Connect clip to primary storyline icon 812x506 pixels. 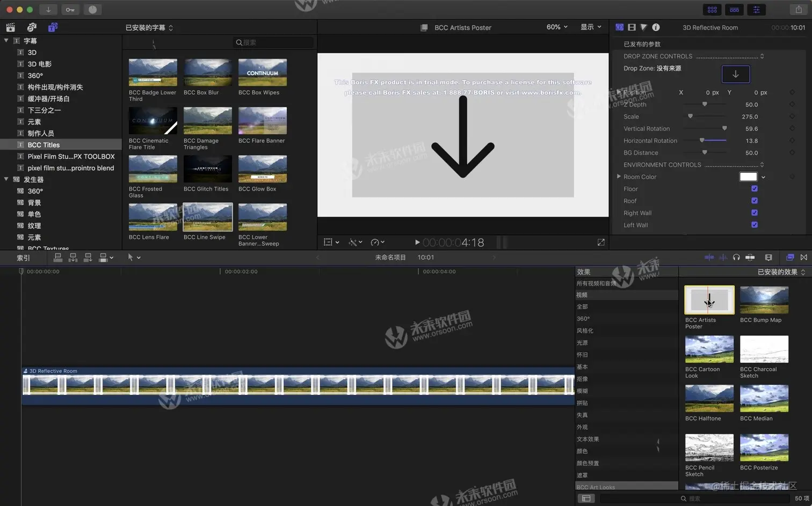pyautogui.click(x=58, y=258)
